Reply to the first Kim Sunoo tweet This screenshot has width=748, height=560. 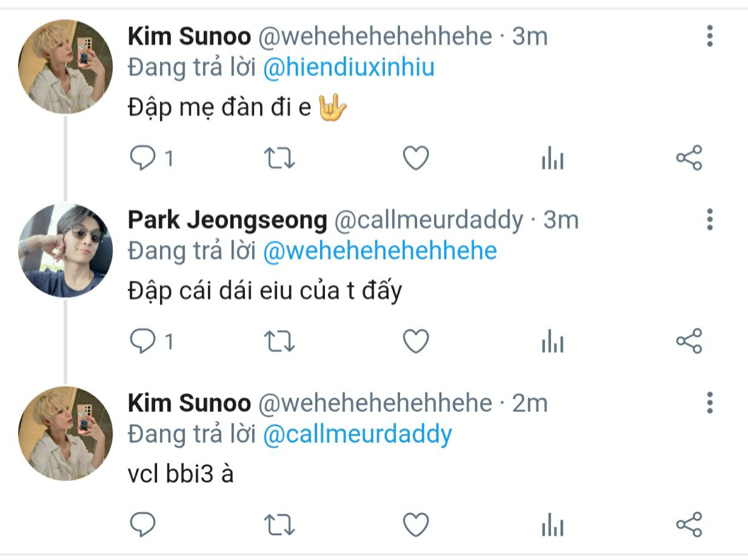(143, 159)
